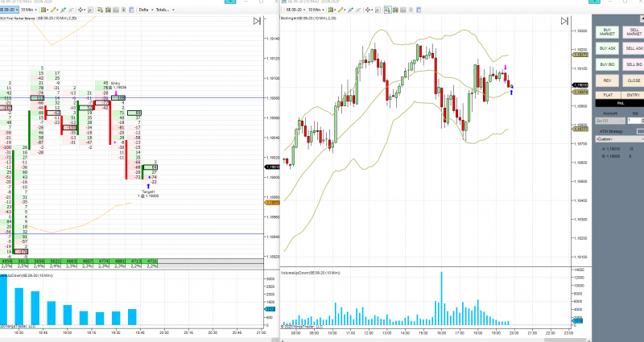
Task: Click Target1 order label on footprint chart
Action: (x=148, y=194)
